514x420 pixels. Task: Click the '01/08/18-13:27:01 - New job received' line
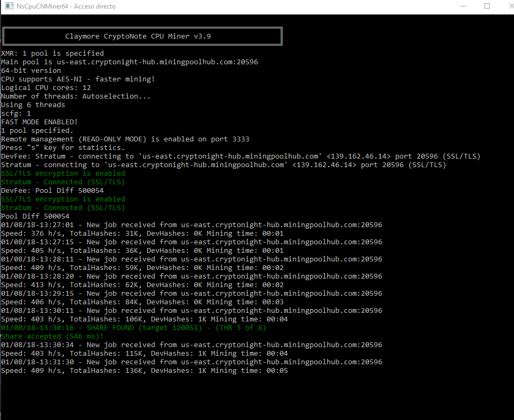pyautogui.click(x=192, y=225)
